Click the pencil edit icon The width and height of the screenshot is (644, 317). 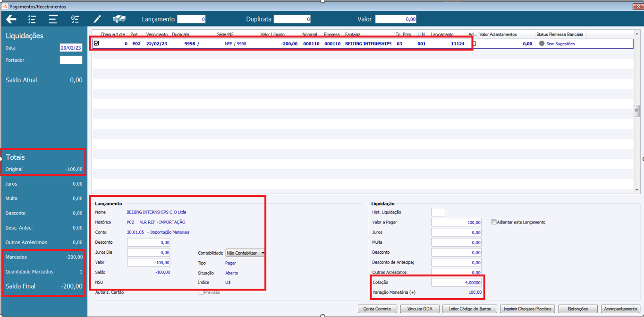point(97,19)
